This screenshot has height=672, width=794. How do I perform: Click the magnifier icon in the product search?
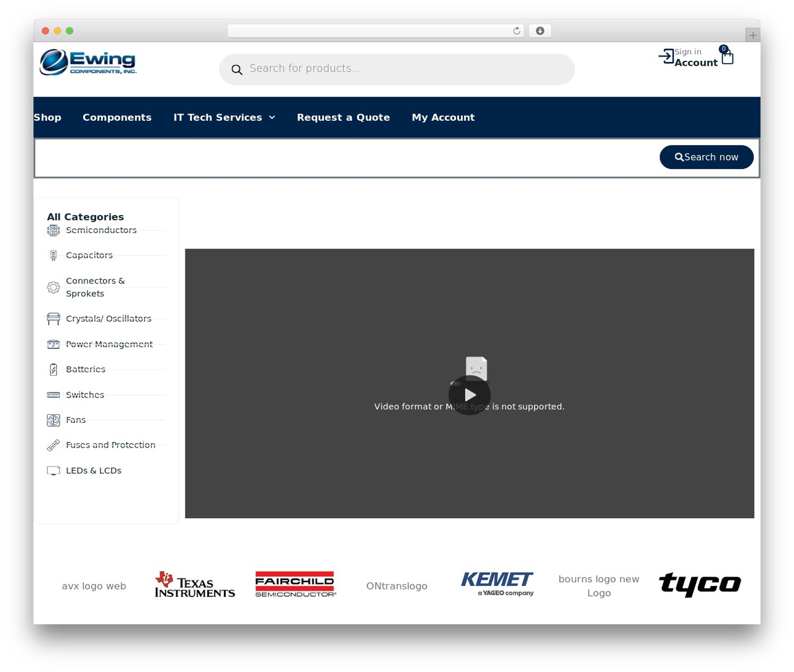point(237,69)
